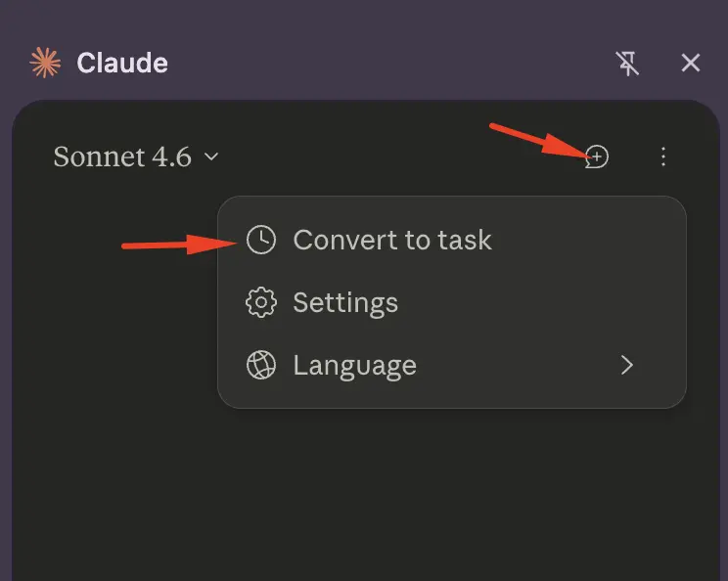Viewport: 728px width, 581px height.
Task: Expand the Language submenu arrow
Action: coord(627,366)
